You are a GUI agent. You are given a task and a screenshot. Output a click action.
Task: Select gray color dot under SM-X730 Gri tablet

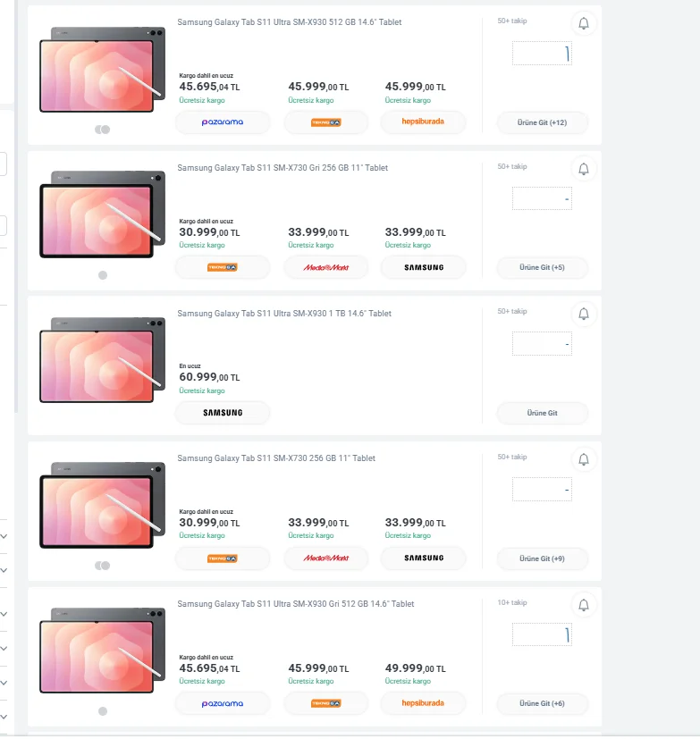click(x=103, y=275)
